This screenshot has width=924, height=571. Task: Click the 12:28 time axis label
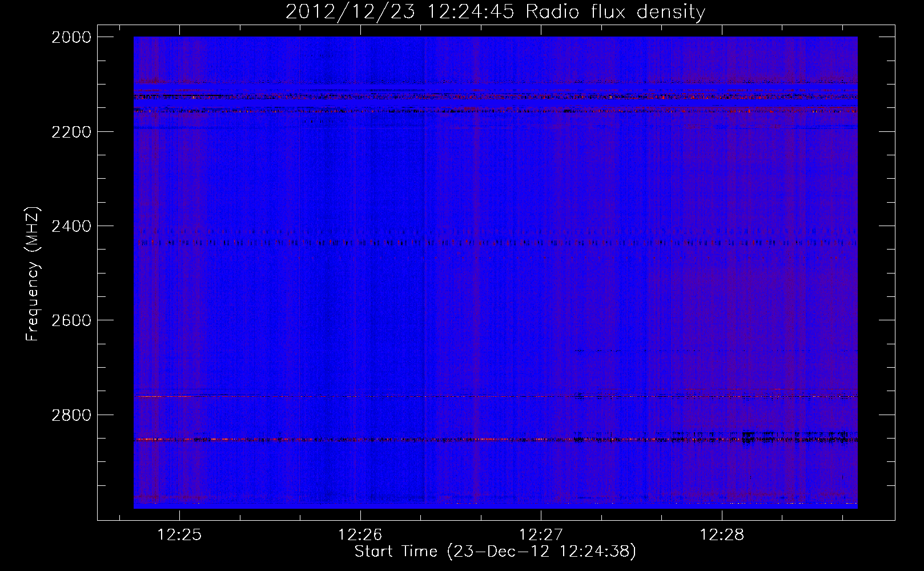click(x=722, y=535)
